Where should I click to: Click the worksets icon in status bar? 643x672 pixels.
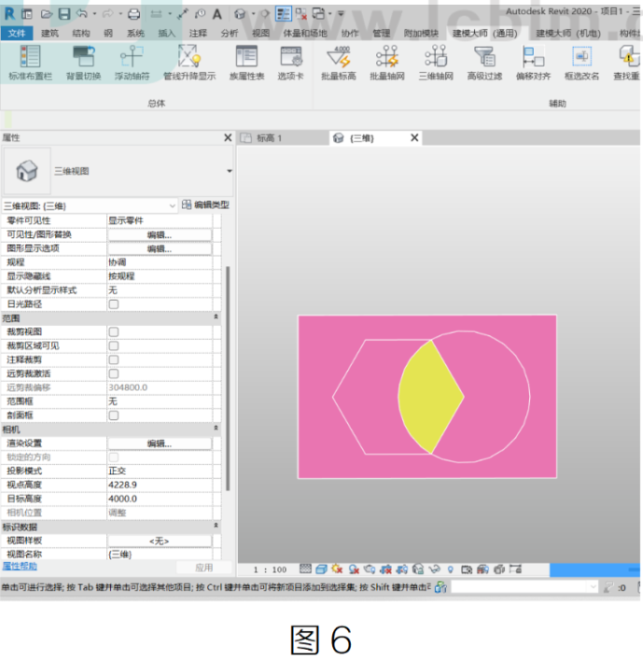[440, 587]
